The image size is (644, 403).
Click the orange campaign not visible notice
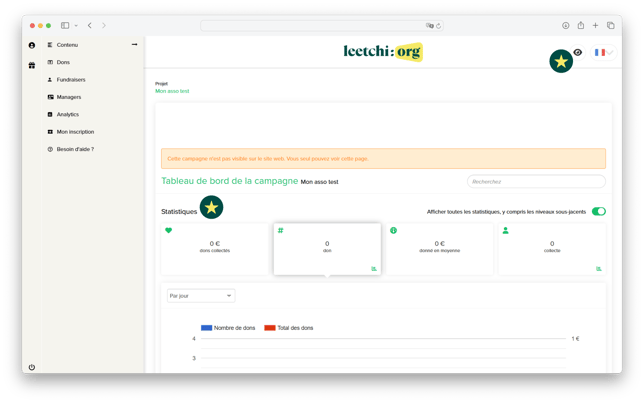(383, 159)
